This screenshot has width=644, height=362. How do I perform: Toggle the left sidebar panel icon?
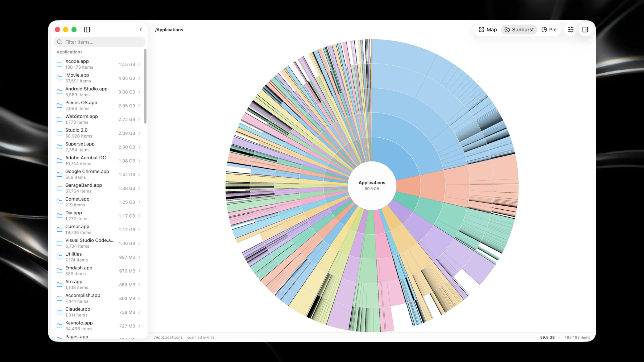[x=87, y=30]
